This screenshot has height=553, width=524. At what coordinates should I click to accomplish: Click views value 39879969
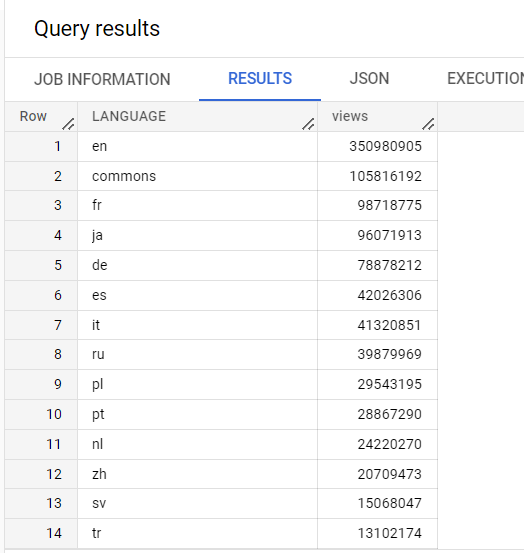(390, 354)
